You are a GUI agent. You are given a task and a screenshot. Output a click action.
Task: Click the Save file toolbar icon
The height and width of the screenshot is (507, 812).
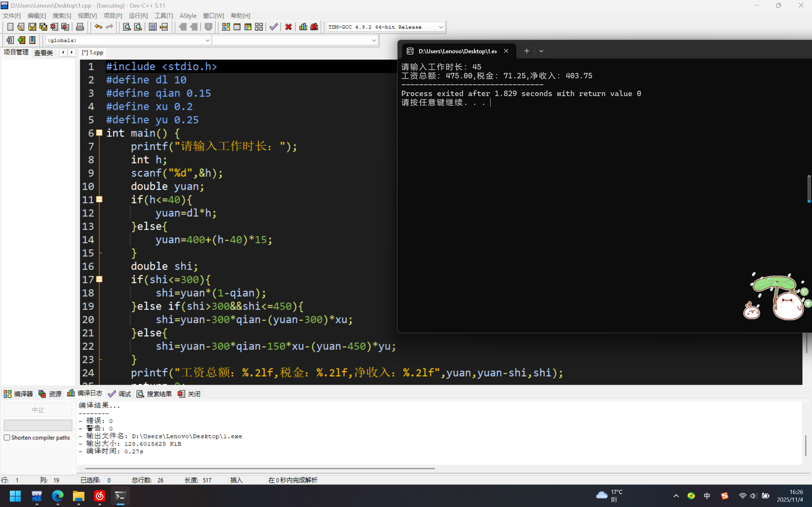coord(32,27)
